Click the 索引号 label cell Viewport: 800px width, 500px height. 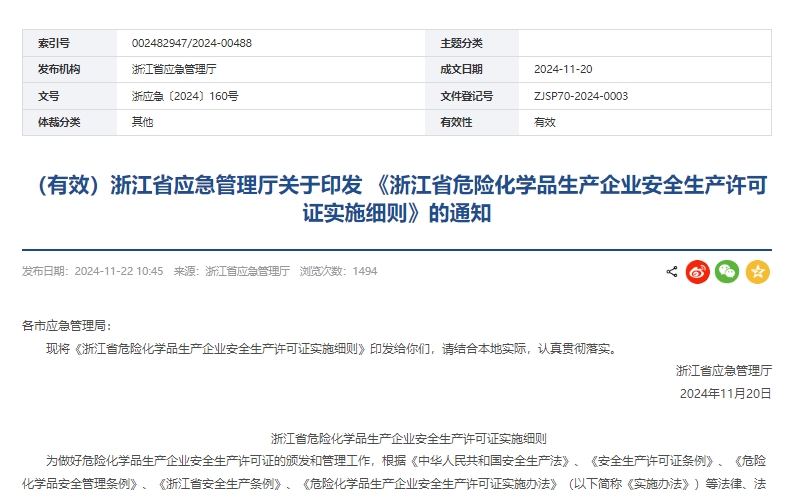pos(54,43)
